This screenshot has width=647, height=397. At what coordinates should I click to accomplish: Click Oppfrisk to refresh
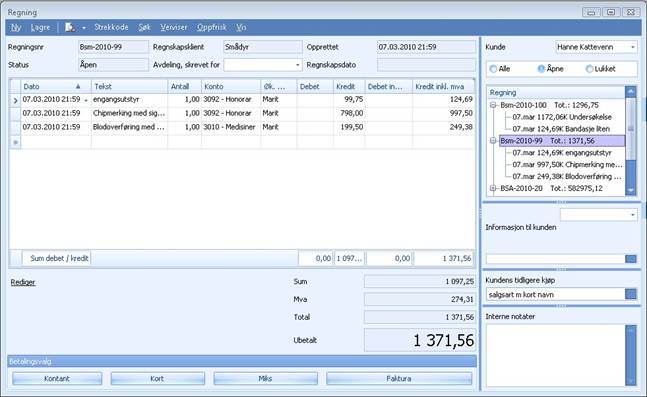211,27
